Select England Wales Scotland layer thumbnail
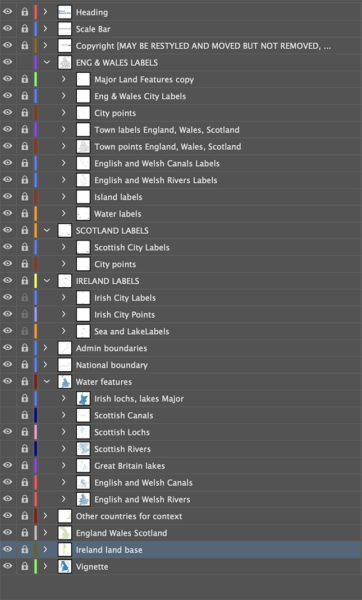Image resolution: width=362 pixels, height=600 pixels. (x=65, y=533)
